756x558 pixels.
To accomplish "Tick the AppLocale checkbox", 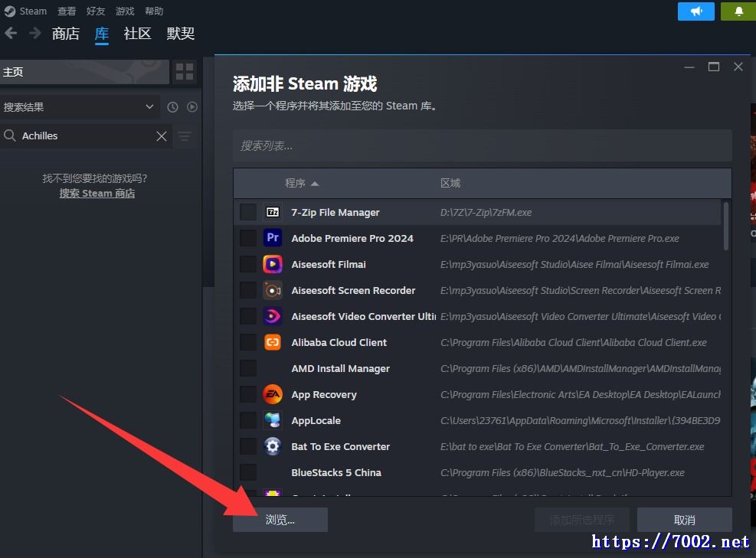I will point(248,420).
